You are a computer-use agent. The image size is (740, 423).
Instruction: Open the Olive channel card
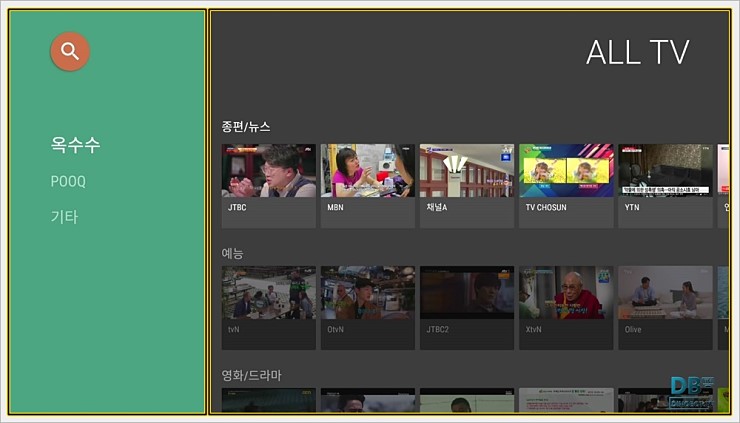665,308
